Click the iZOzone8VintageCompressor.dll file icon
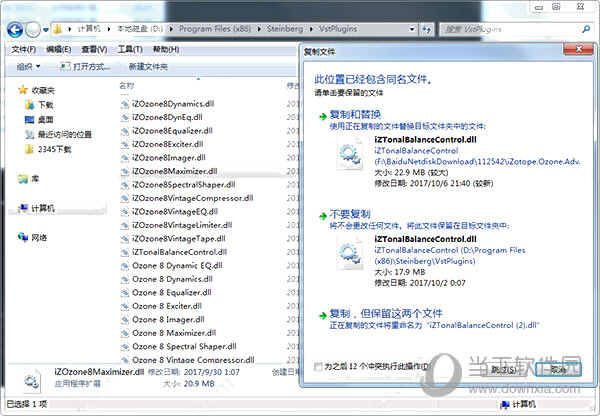This screenshot has width=600, height=416. (125, 198)
